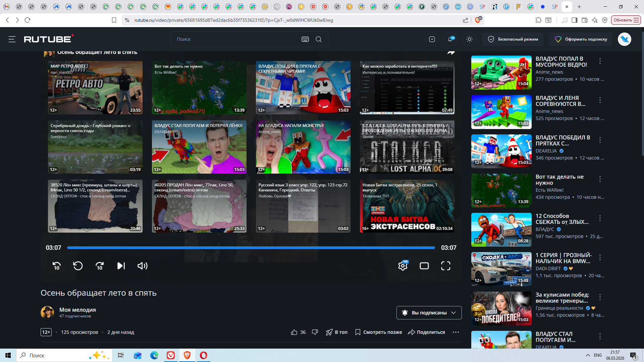Click the upload video icon

pyautogui.click(x=432, y=39)
